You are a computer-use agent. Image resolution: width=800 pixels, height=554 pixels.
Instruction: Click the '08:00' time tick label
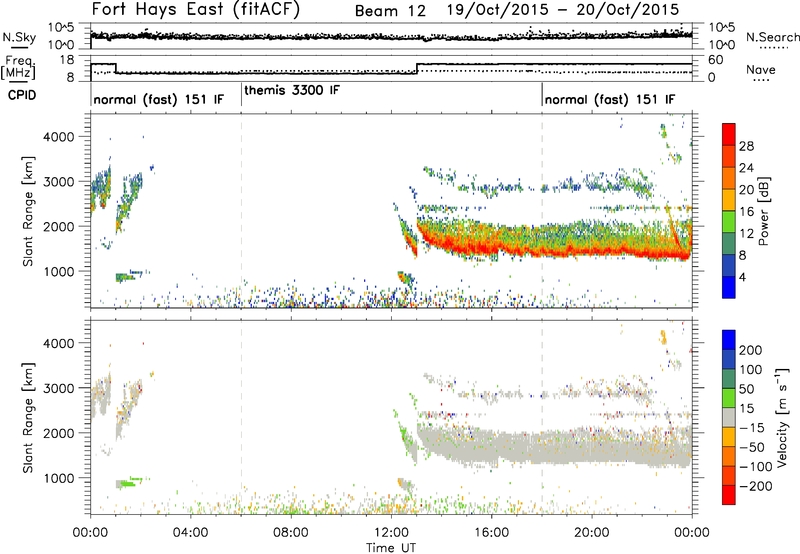point(291,533)
